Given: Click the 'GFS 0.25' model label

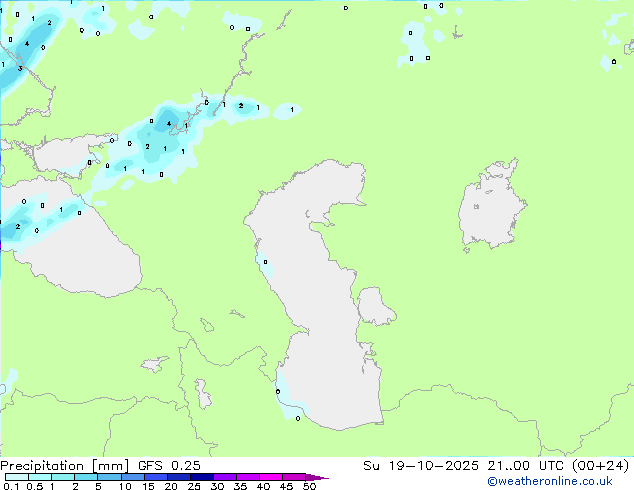Looking at the screenshot, I should coord(169,465).
